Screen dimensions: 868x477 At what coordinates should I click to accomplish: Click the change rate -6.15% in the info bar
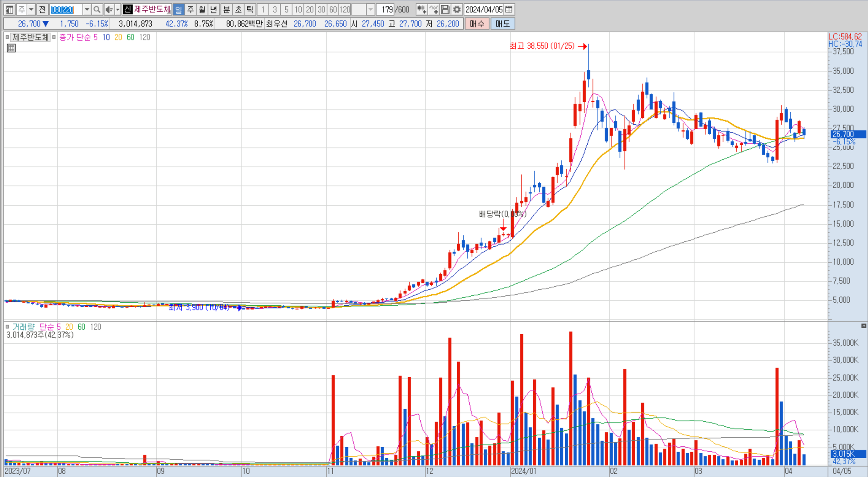tap(97, 24)
